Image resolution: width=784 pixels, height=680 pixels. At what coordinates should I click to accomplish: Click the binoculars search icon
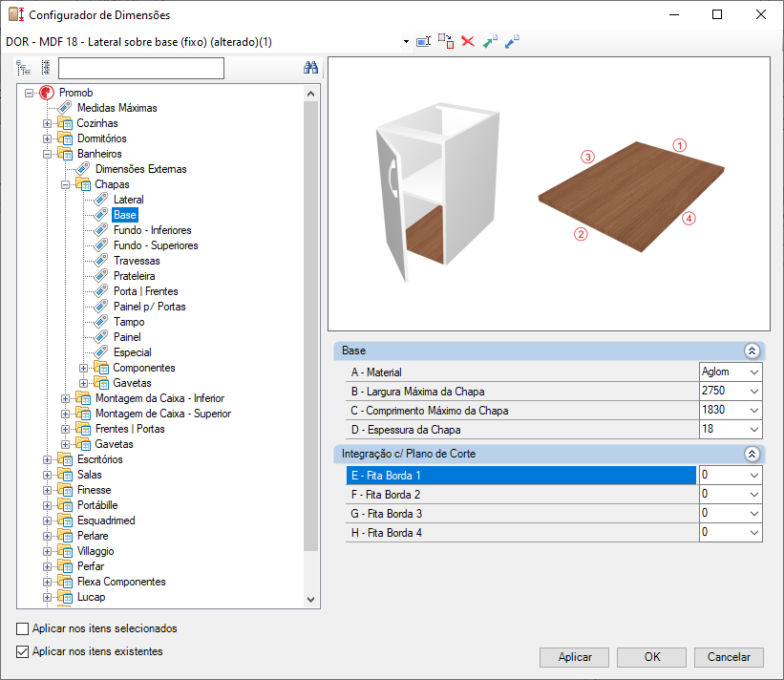pos(310,68)
